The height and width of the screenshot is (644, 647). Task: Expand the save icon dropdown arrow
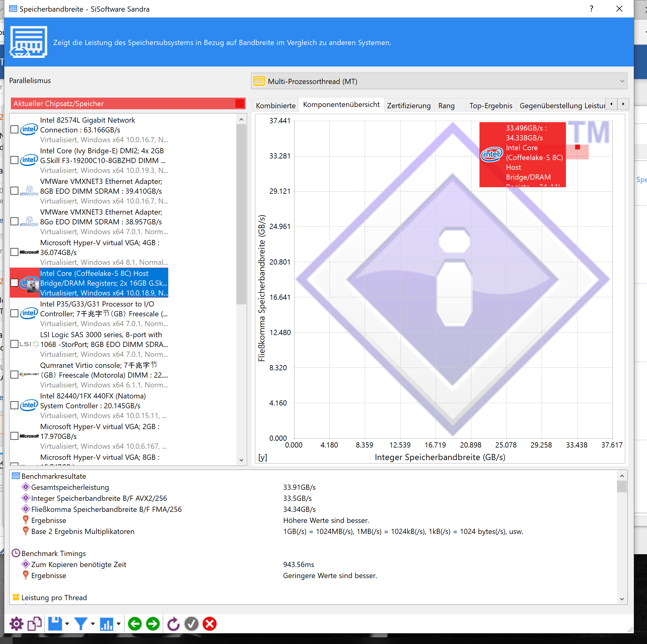point(67,624)
